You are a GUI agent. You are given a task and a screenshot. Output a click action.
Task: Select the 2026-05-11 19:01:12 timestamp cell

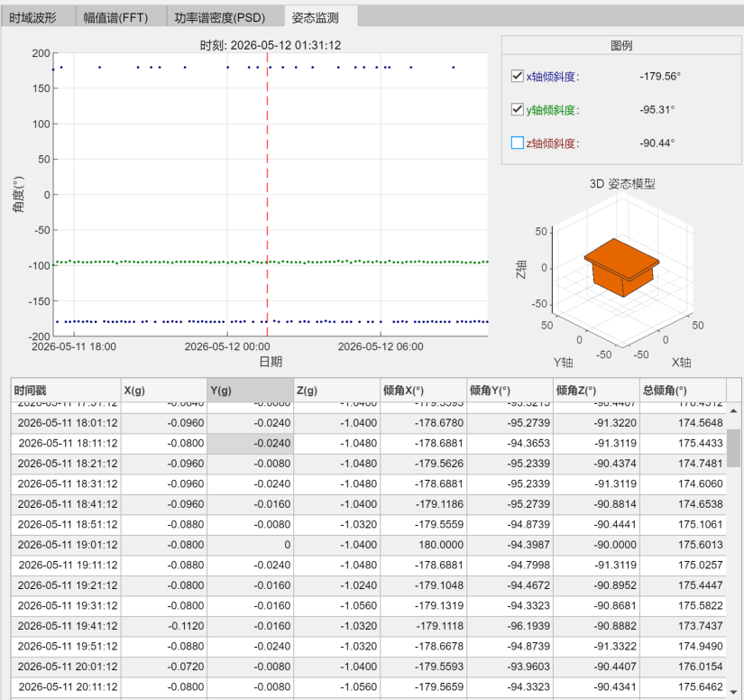pyautogui.click(x=66, y=545)
